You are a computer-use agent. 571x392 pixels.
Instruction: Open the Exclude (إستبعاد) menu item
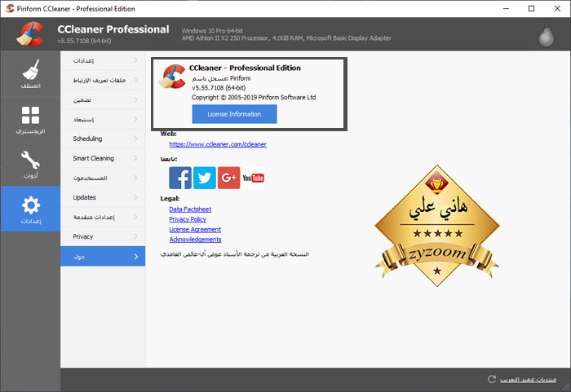(103, 119)
